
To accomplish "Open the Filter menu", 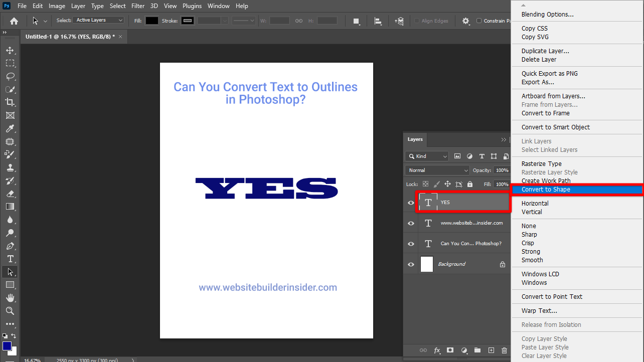I will pyautogui.click(x=138, y=6).
